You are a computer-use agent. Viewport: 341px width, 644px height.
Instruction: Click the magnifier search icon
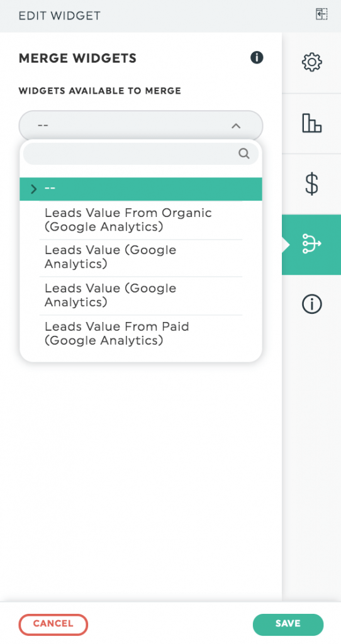tap(243, 154)
